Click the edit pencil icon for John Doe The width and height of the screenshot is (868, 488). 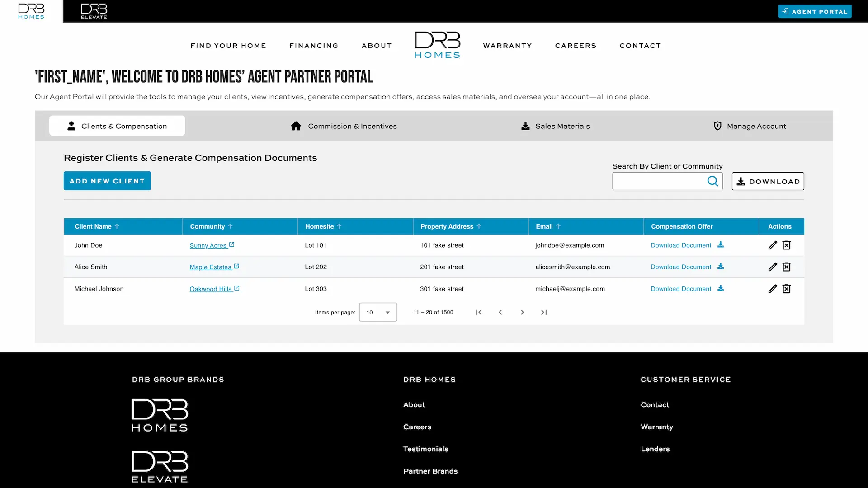click(x=773, y=245)
